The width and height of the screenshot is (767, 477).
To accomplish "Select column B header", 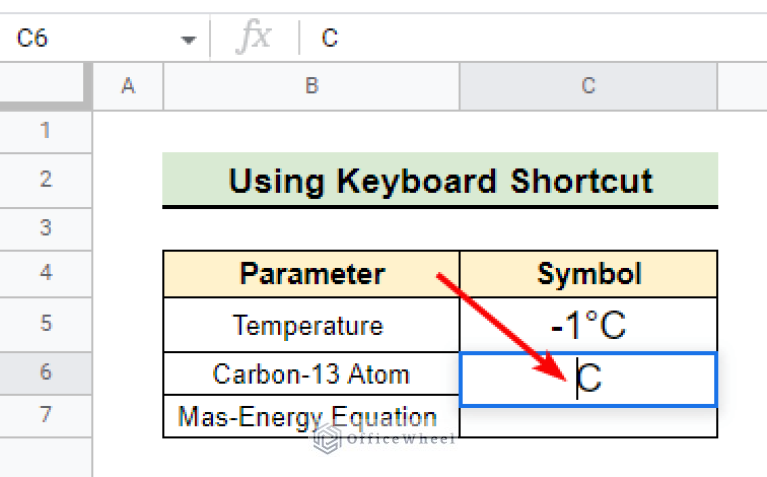I will 312,86.
